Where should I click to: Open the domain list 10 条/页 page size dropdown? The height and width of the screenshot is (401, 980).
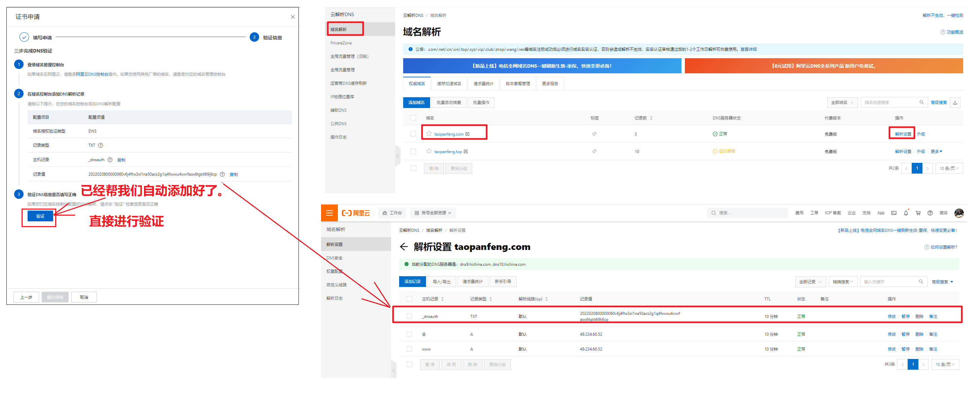pyautogui.click(x=949, y=168)
